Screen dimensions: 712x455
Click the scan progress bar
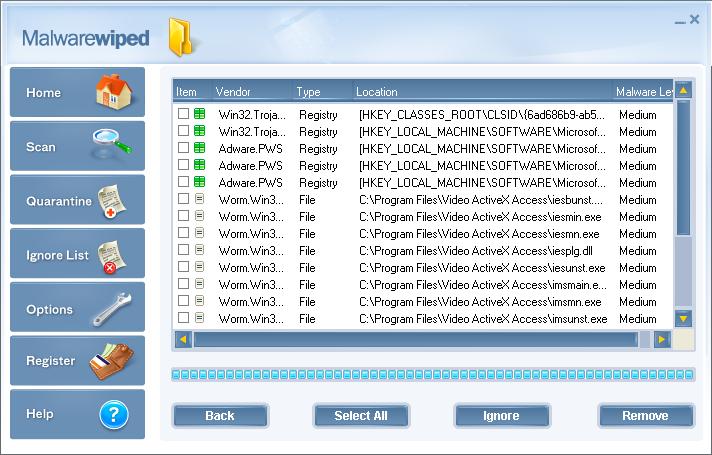(x=432, y=374)
